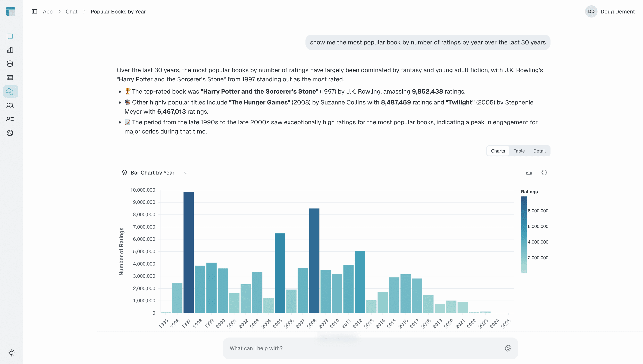Select the bar chart dashboards icon in sidebar
This screenshot has height=364, width=643.
tap(10, 50)
